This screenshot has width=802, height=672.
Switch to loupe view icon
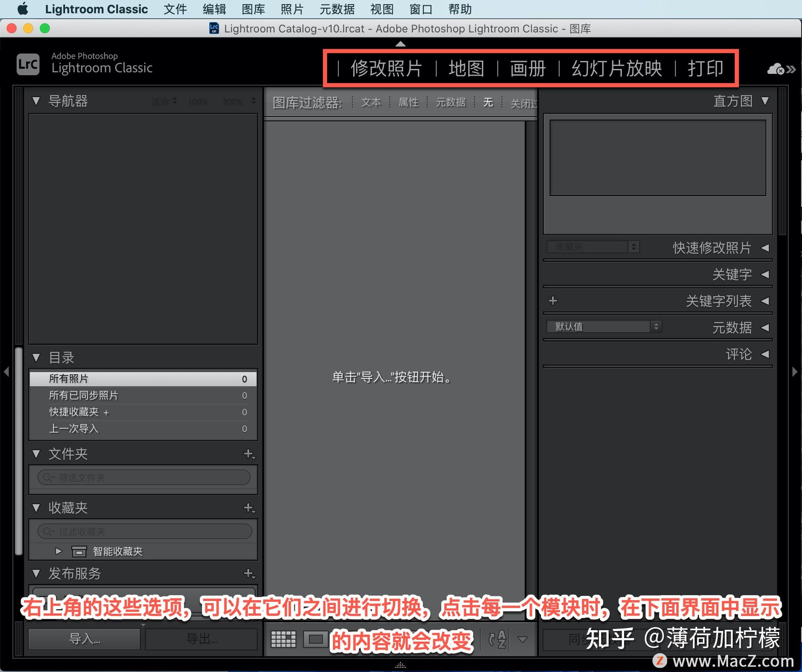pyautogui.click(x=315, y=639)
